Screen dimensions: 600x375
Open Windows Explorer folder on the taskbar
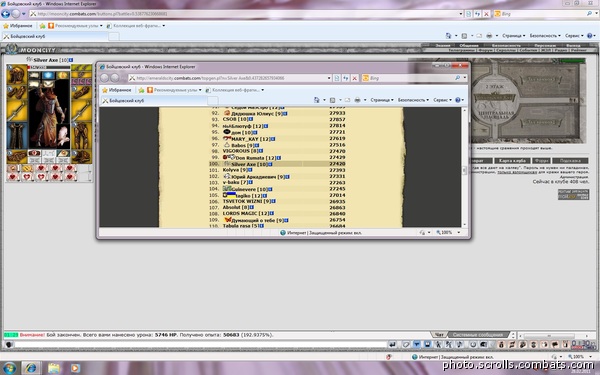[54, 368]
